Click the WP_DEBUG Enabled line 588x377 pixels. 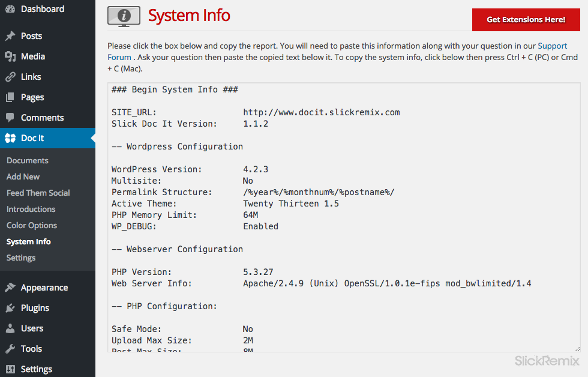[195, 226]
